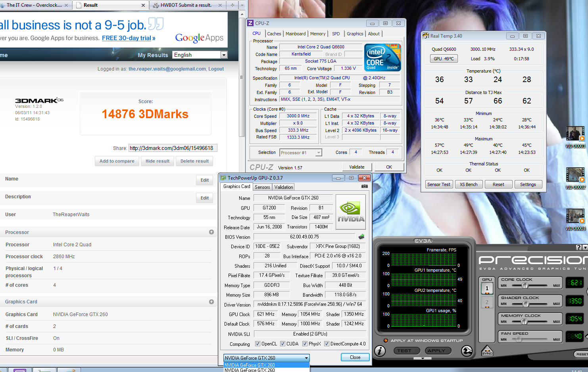Open desktop video file VID 00001
The image size is (588, 372).
(575, 137)
